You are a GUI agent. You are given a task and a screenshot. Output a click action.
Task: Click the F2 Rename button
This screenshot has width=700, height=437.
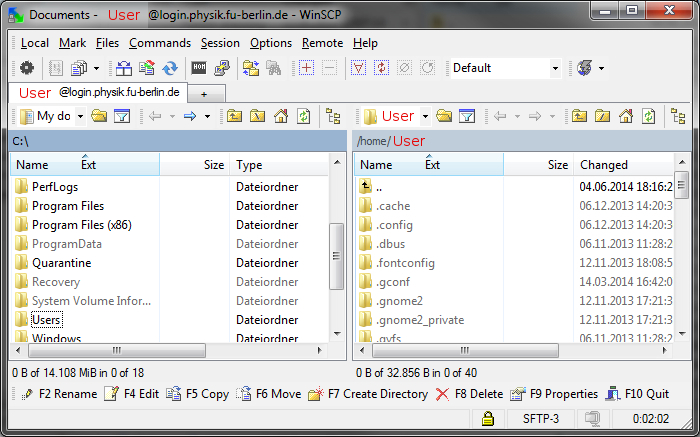pyautogui.click(x=59, y=394)
